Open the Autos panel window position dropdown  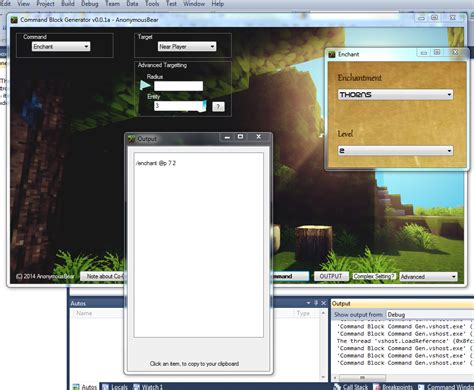click(x=308, y=303)
